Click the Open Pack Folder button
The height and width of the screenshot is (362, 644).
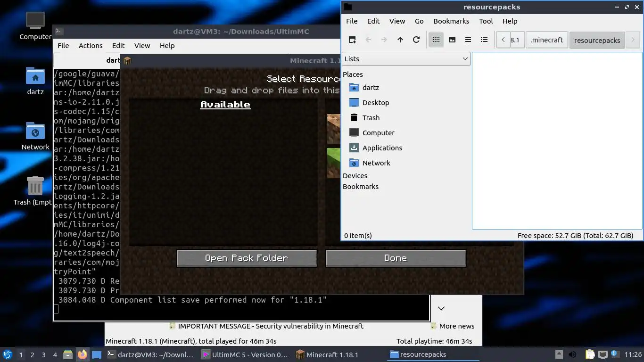[247, 258]
